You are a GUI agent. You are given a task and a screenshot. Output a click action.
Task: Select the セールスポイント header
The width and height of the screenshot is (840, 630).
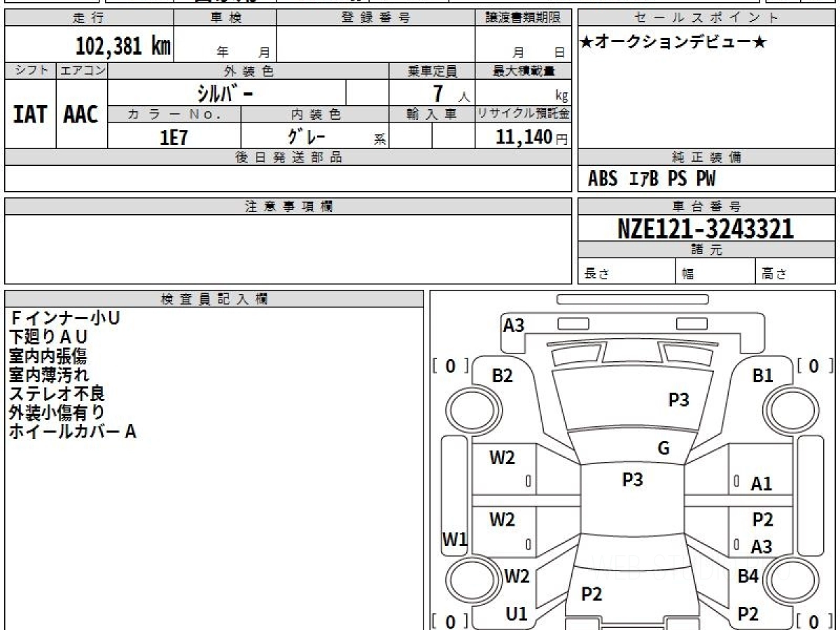pos(706,18)
